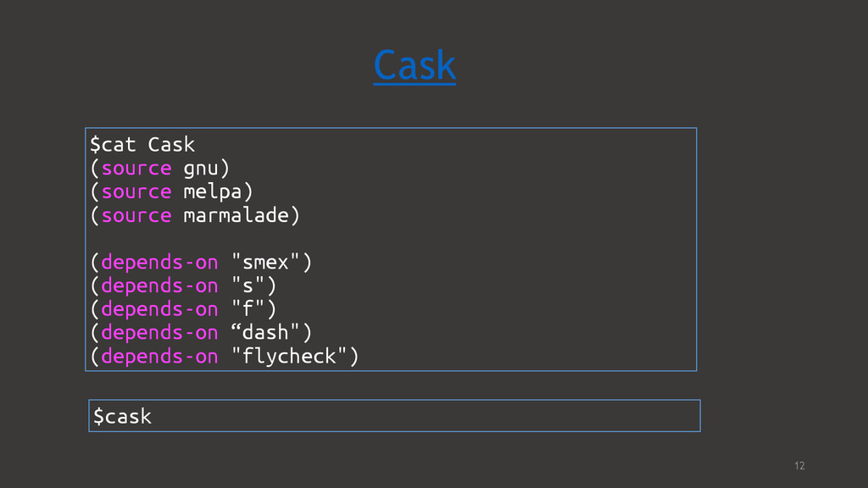Click the slide number 12

[799, 466]
